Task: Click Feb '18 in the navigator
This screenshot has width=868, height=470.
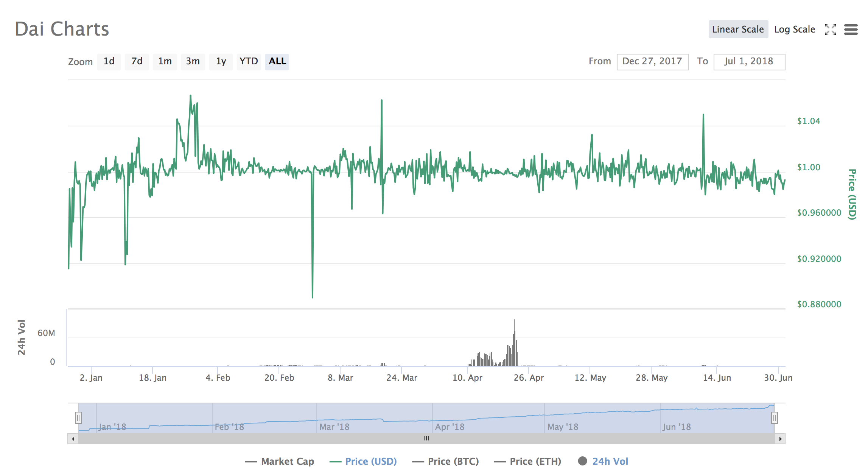Action: coord(229,427)
